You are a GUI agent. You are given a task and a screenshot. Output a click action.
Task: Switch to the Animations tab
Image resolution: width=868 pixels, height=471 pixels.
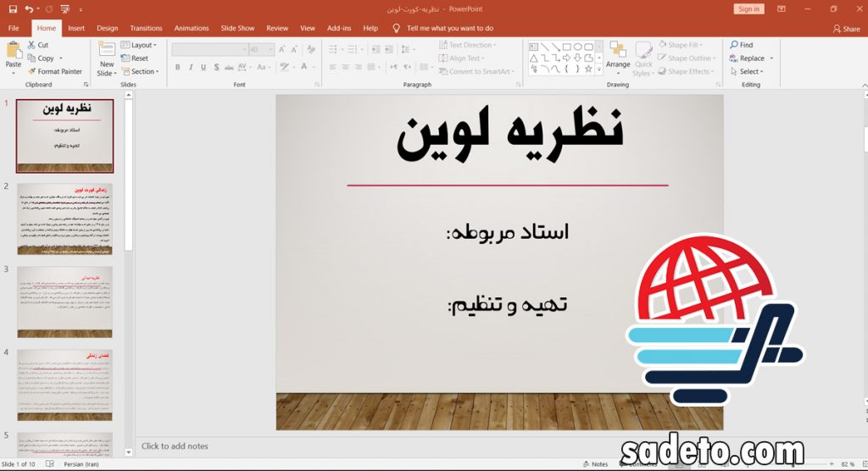click(x=192, y=28)
